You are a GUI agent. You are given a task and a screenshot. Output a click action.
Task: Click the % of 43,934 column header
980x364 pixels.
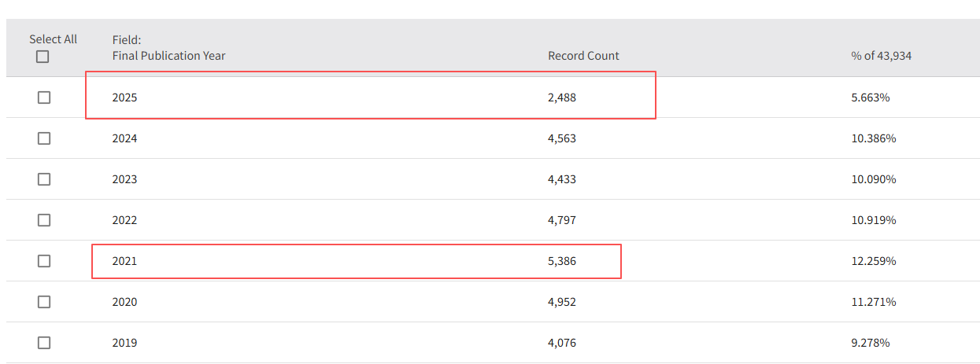(881, 56)
